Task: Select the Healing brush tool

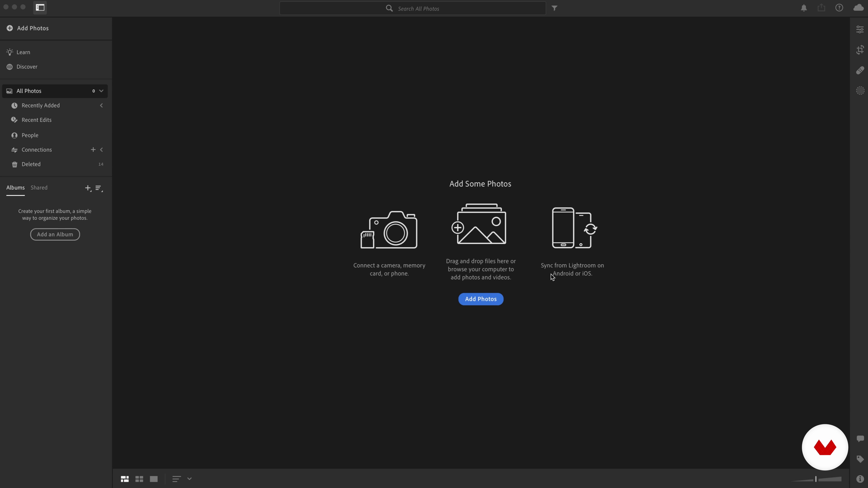Action: tap(860, 70)
